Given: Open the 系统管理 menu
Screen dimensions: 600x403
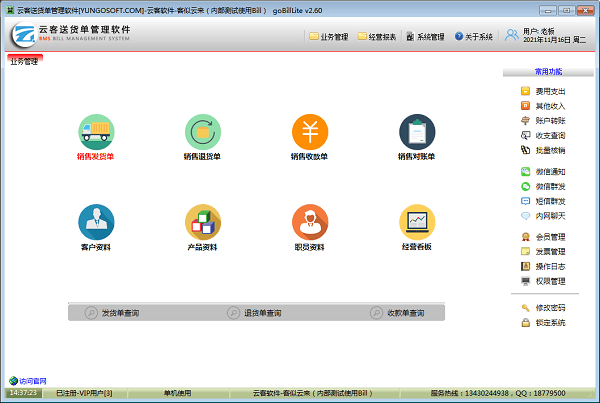Looking at the screenshot, I should pyautogui.click(x=424, y=37).
